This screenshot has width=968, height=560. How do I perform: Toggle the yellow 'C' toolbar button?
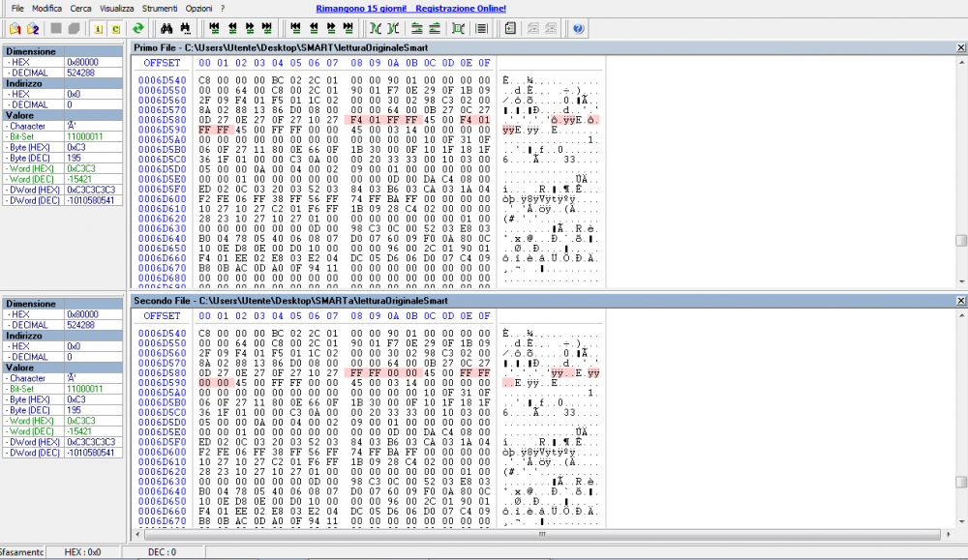click(x=115, y=29)
